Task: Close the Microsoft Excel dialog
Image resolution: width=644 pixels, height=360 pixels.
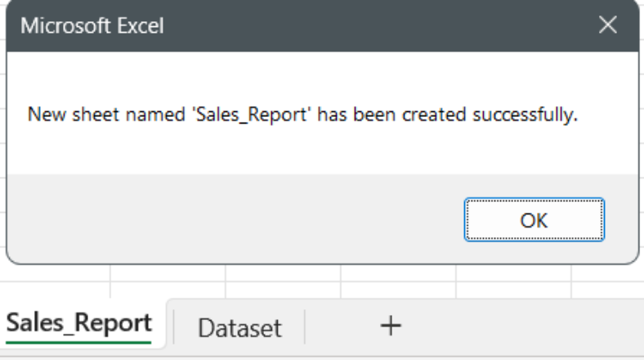Action: click(607, 25)
